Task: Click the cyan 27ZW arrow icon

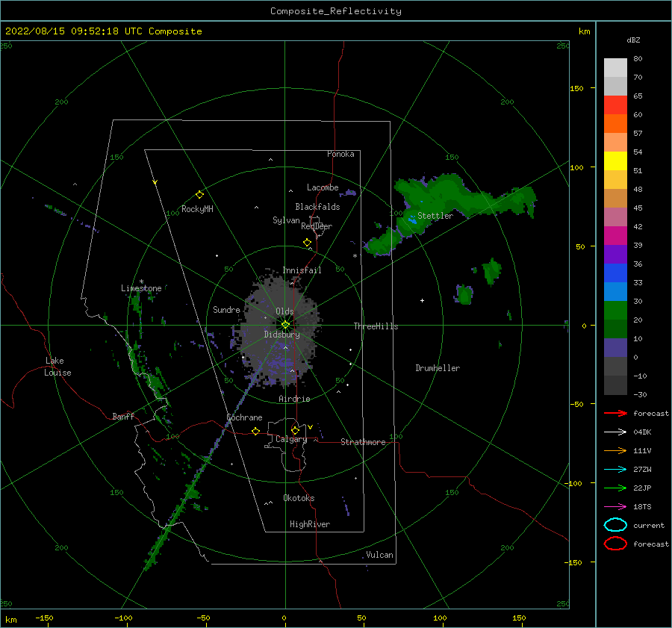Action: 615,470
